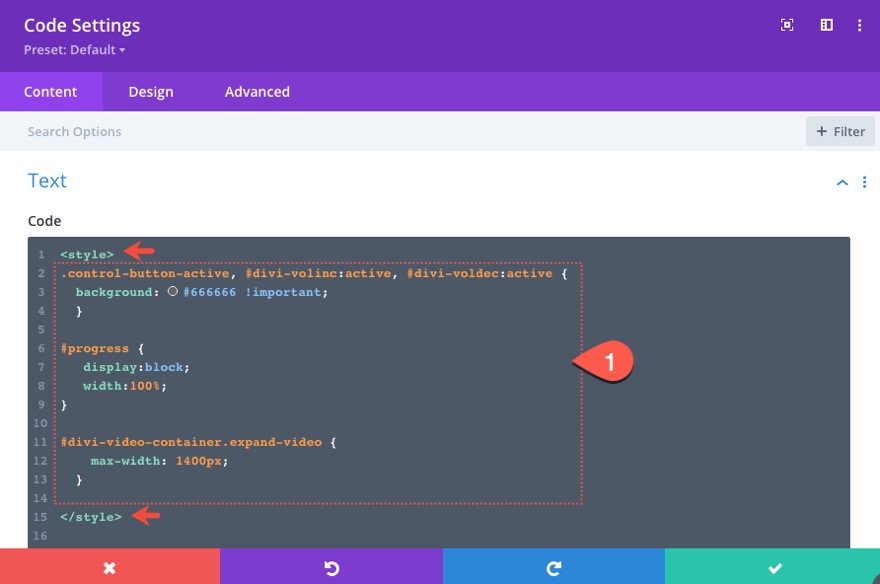Image resolution: width=880 pixels, height=584 pixels.
Task: Select the Content tab
Action: pos(51,91)
